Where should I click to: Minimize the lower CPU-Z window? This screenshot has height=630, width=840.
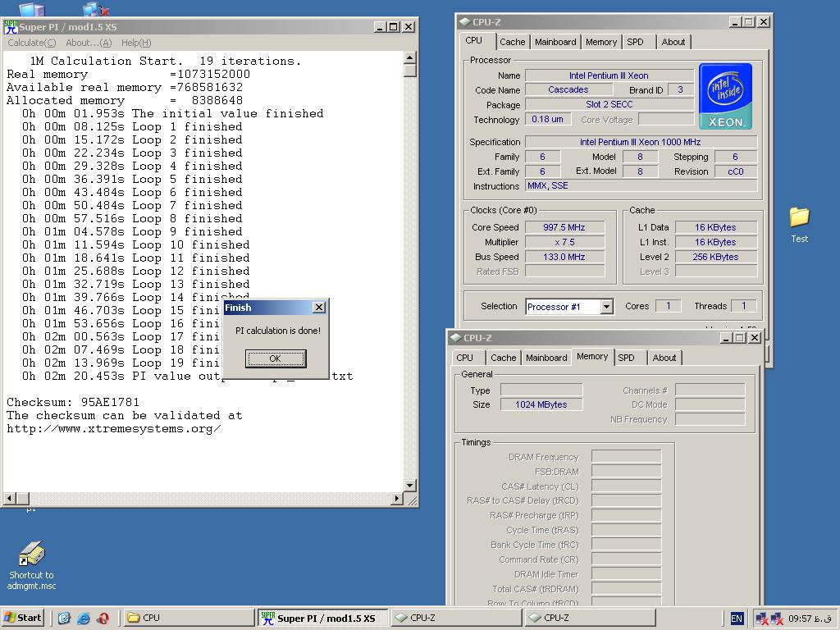point(727,337)
